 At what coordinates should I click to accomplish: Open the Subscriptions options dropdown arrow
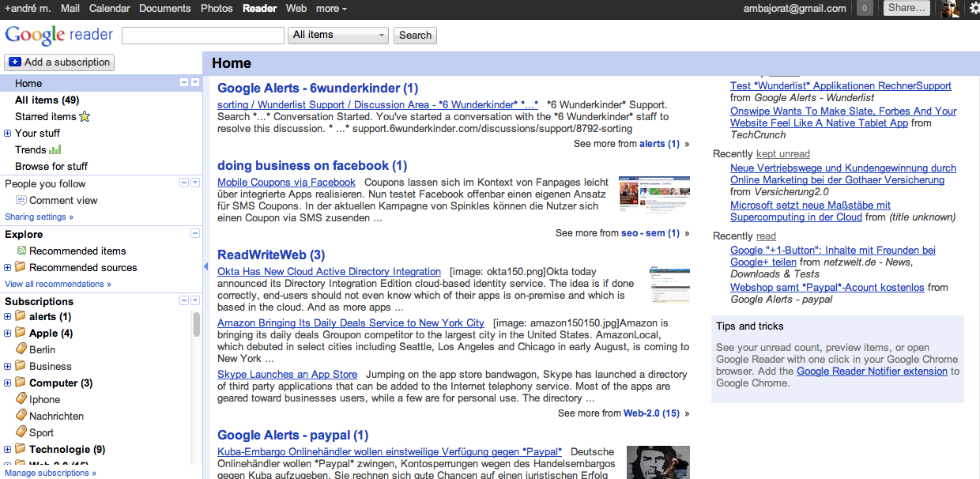[194, 300]
